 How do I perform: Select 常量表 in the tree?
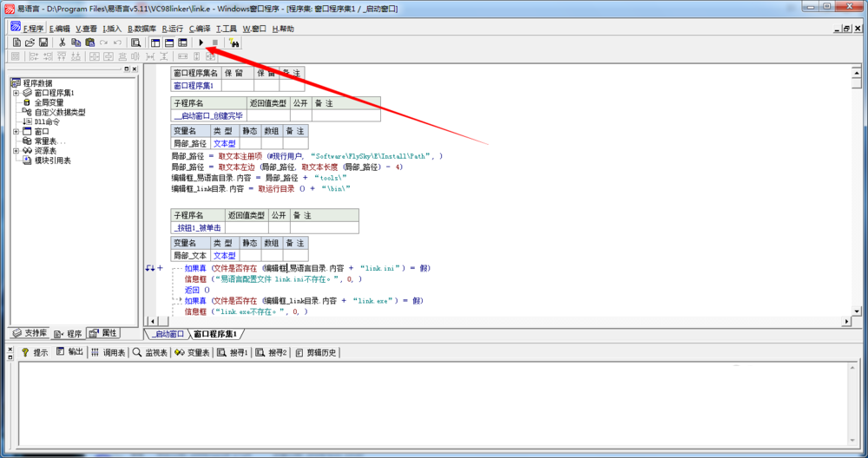49,141
